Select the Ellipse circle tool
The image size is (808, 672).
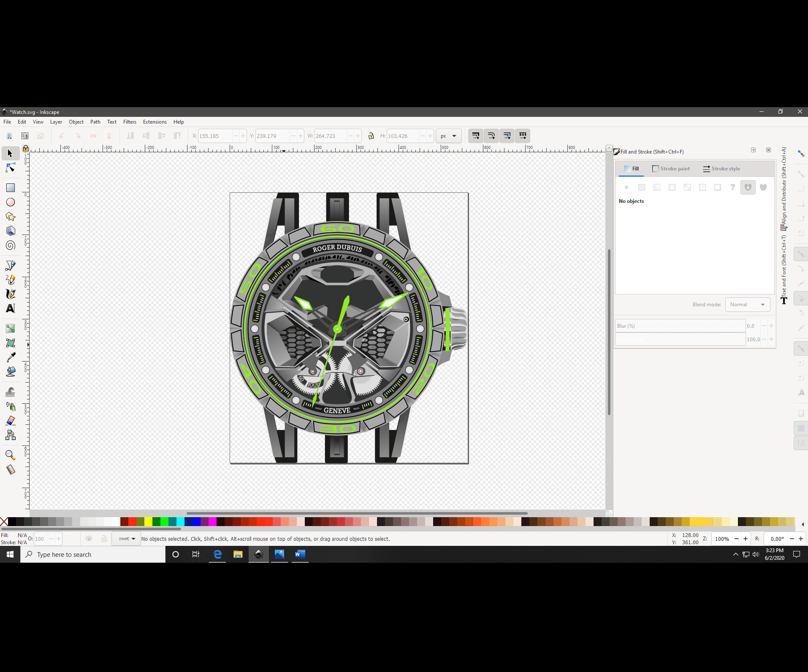[x=11, y=202]
